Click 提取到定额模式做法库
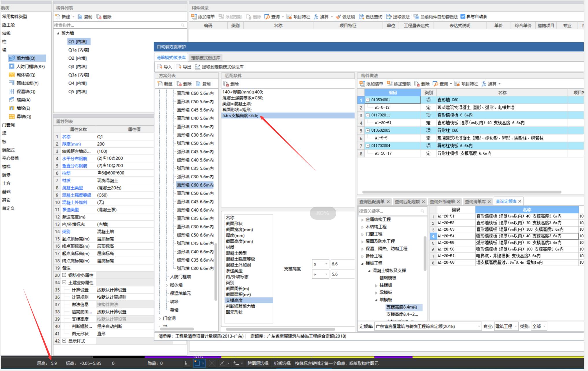 219,67
